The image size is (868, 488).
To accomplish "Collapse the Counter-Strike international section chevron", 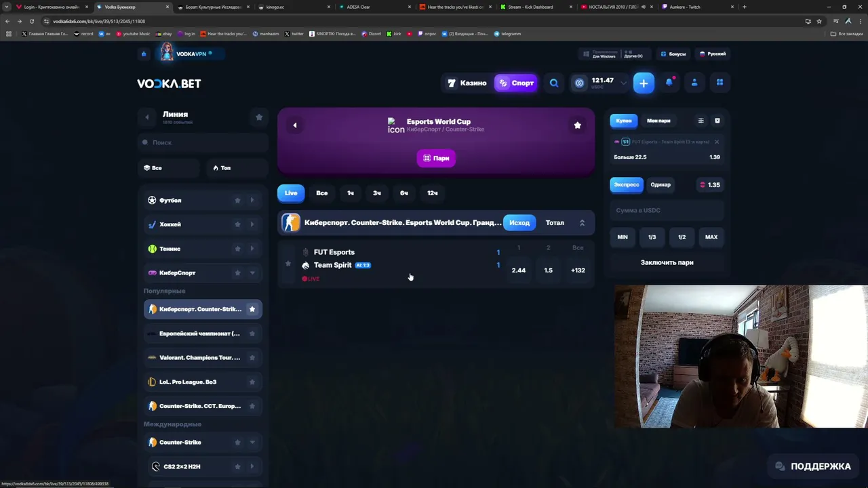I will (x=252, y=442).
